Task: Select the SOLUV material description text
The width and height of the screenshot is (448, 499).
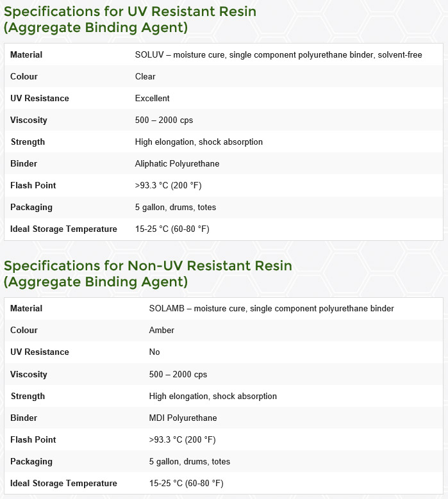Action: pos(278,54)
